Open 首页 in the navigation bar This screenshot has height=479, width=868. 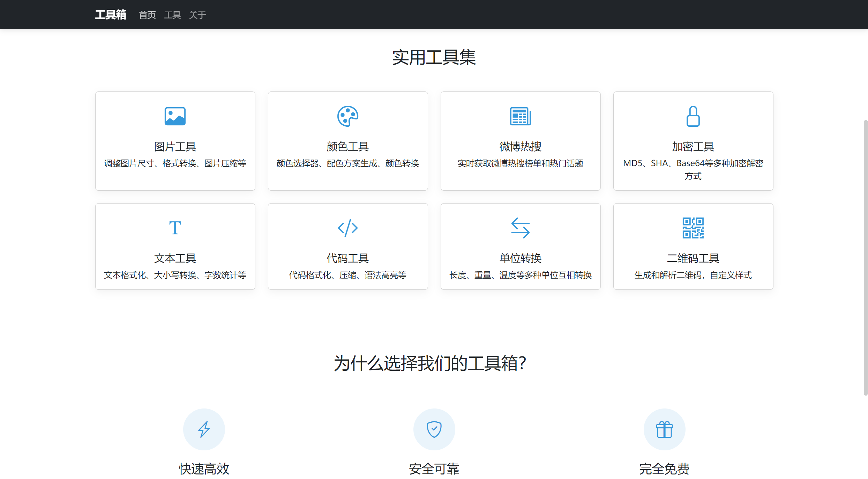click(147, 15)
